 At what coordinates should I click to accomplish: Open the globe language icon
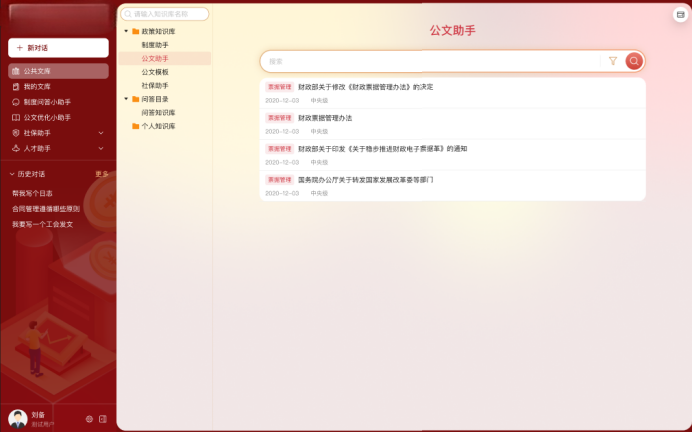pyautogui.click(x=89, y=419)
